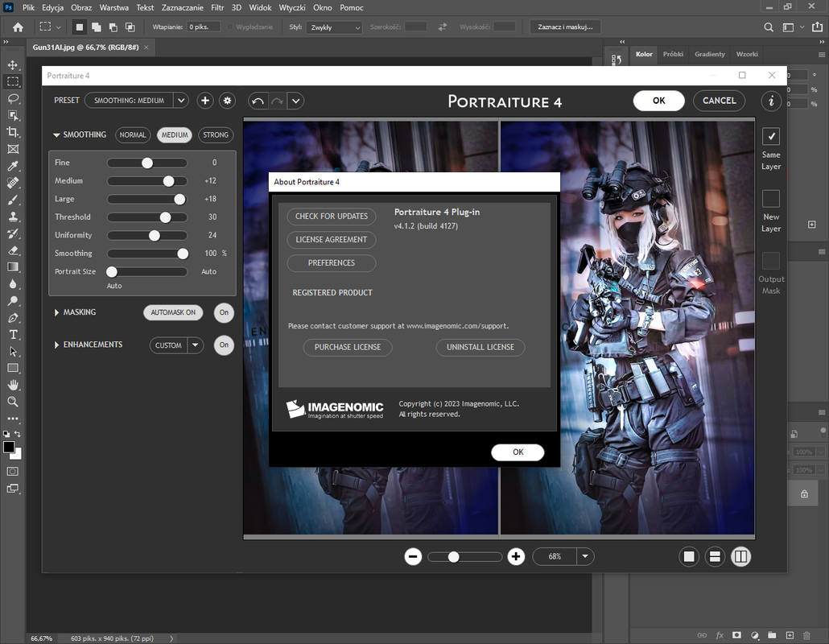Choose MEDIUM smoothing level

175,134
